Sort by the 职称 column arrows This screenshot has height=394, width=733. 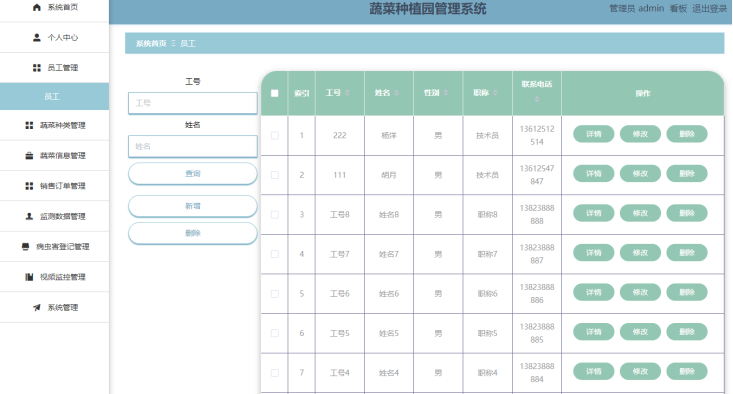(495, 93)
